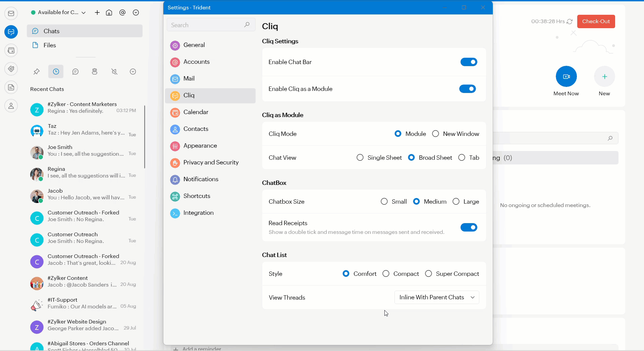Viewport: 644px width, 351px height.
Task: Click the home icon in chat header
Action: click(109, 12)
